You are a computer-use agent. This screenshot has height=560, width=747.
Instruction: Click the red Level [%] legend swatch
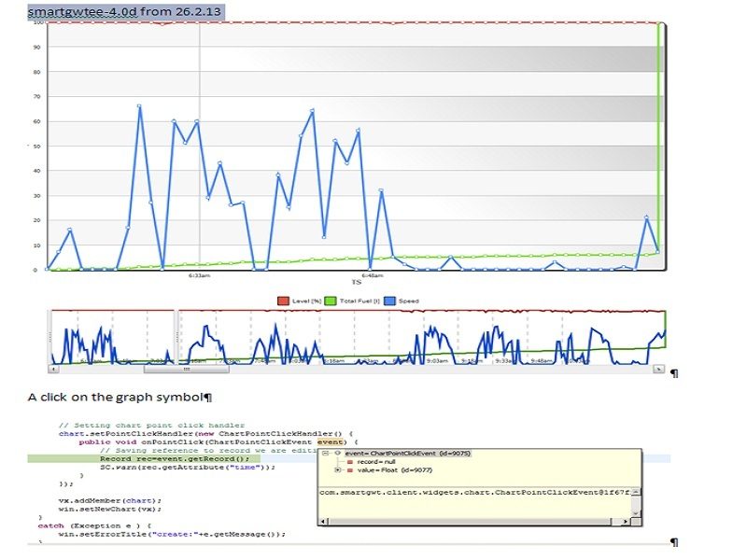tap(283, 300)
